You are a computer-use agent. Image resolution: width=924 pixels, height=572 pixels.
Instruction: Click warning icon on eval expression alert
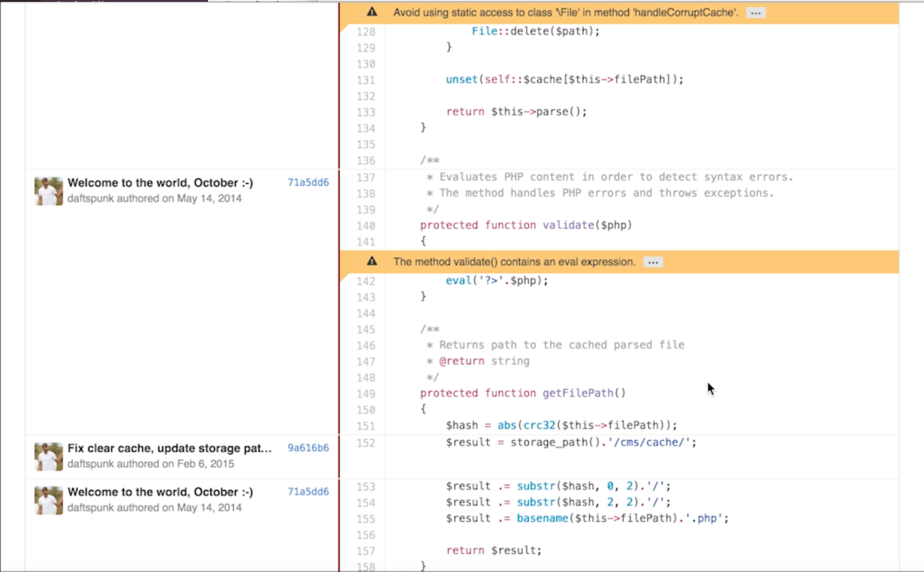click(372, 261)
